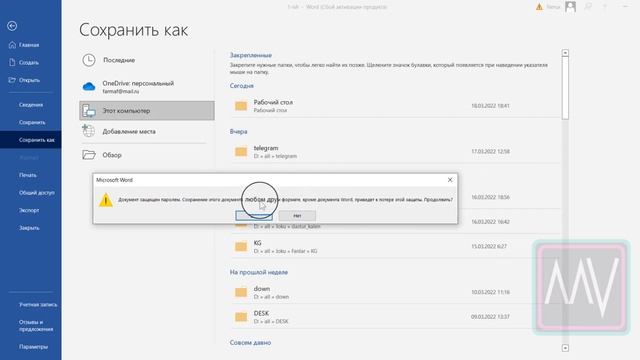Click the down folder icon
Image resolution: width=640 pixels, height=360 pixels.
[x=241, y=292]
